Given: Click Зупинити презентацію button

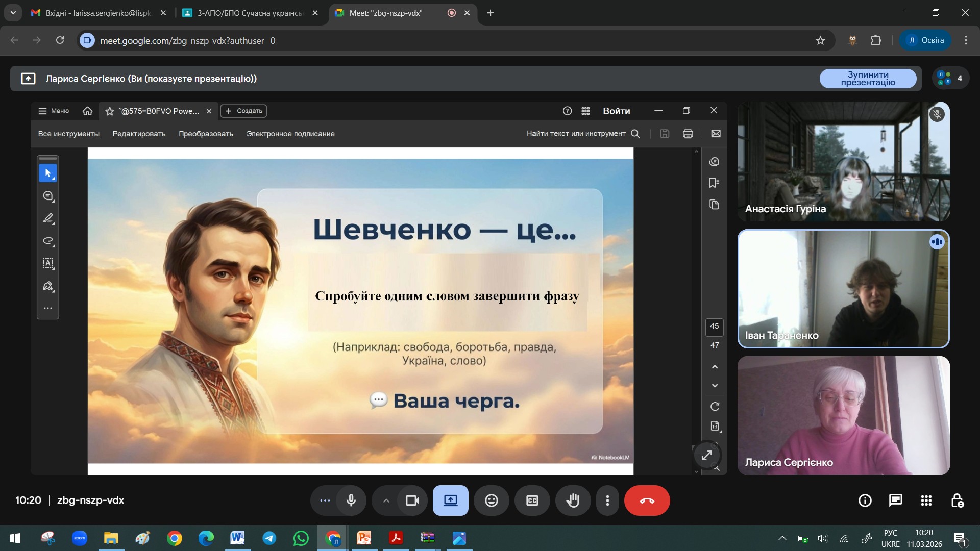Looking at the screenshot, I should [868, 79].
